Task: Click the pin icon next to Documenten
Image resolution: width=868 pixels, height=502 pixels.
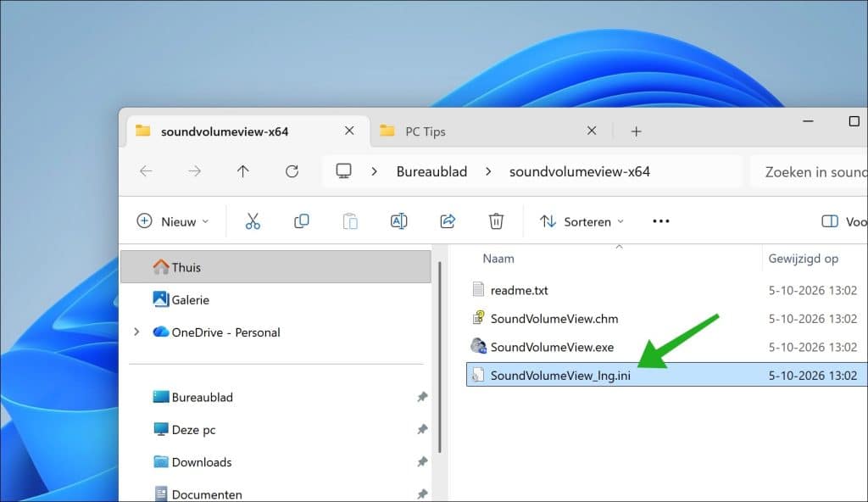Action: tap(422, 494)
